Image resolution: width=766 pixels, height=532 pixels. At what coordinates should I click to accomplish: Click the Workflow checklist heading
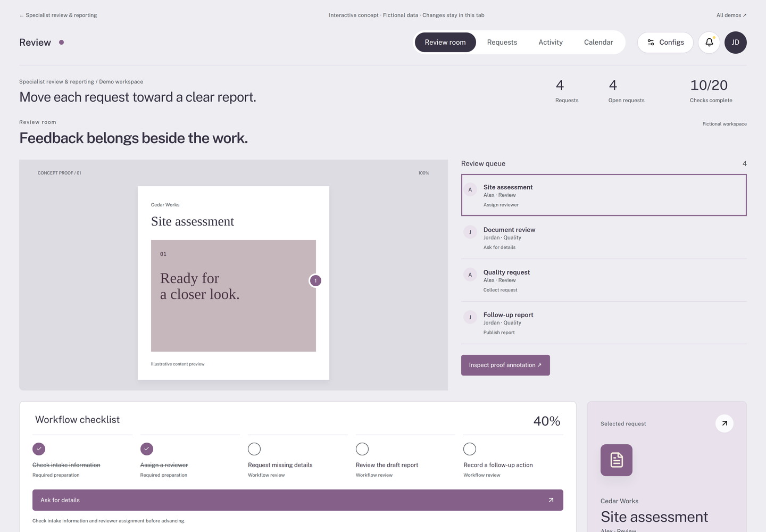point(78,420)
